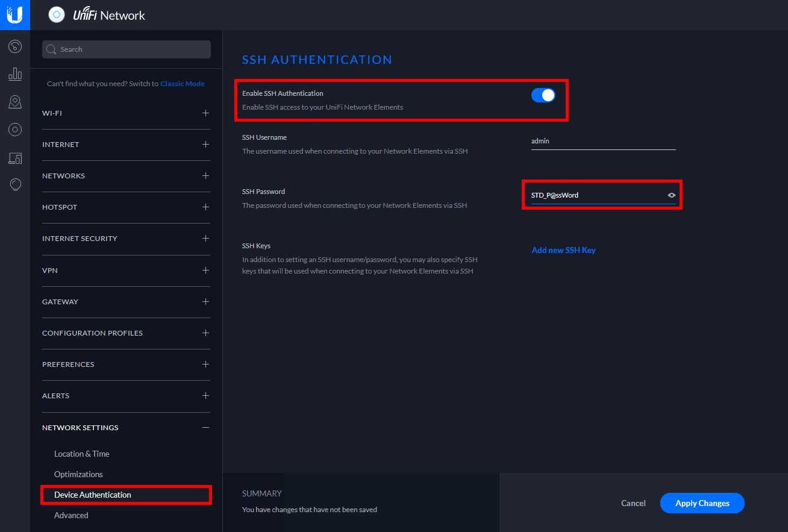Apply Changes to save SSH settings
Image resolution: width=788 pixels, height=532 pixels.
point(702,503)
